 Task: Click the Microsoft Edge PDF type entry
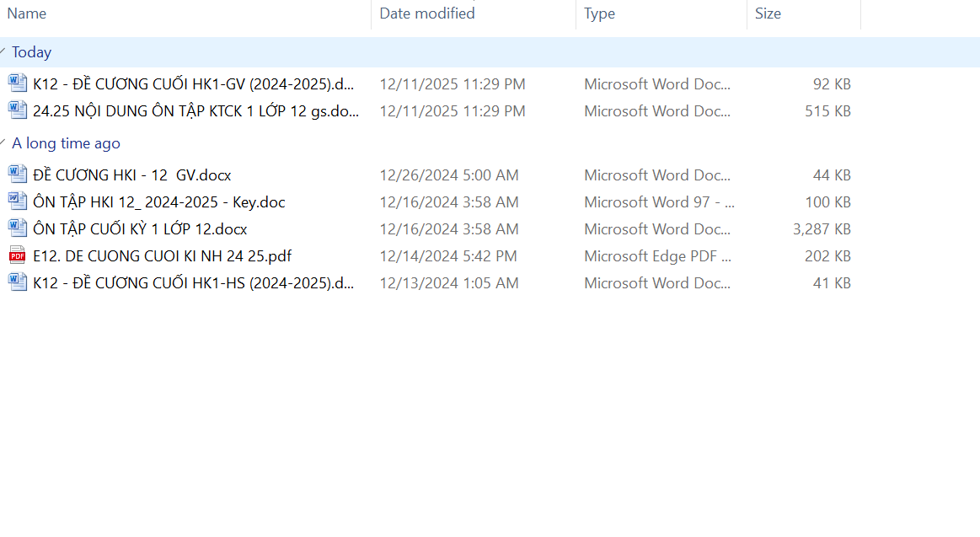tap(657, 256)
